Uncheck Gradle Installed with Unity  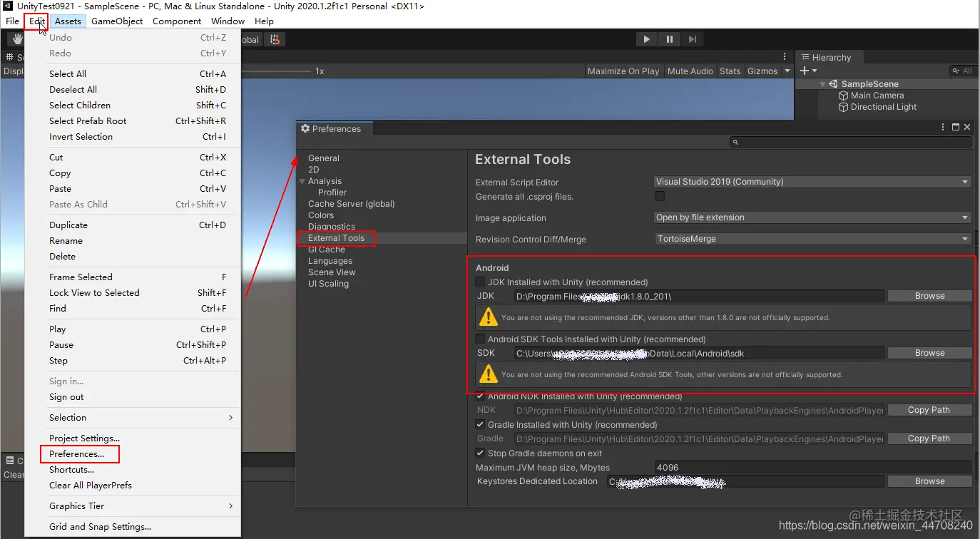coord(481,424)
